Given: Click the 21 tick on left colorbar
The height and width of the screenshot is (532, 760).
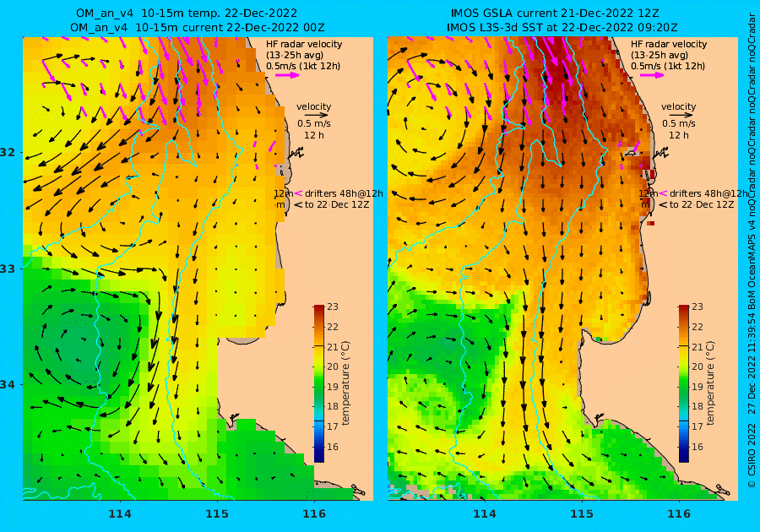Looking at the screenshot, I should [333, 347].
